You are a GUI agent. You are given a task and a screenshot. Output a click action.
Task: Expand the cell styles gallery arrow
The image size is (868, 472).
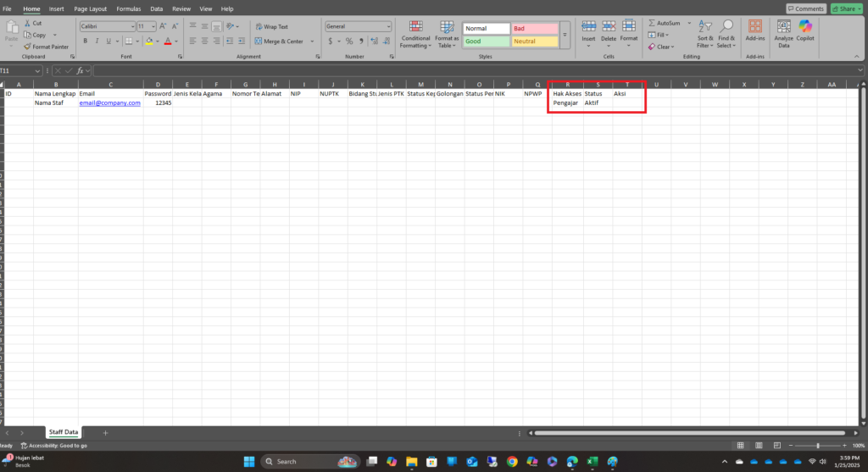coord(565,35)
